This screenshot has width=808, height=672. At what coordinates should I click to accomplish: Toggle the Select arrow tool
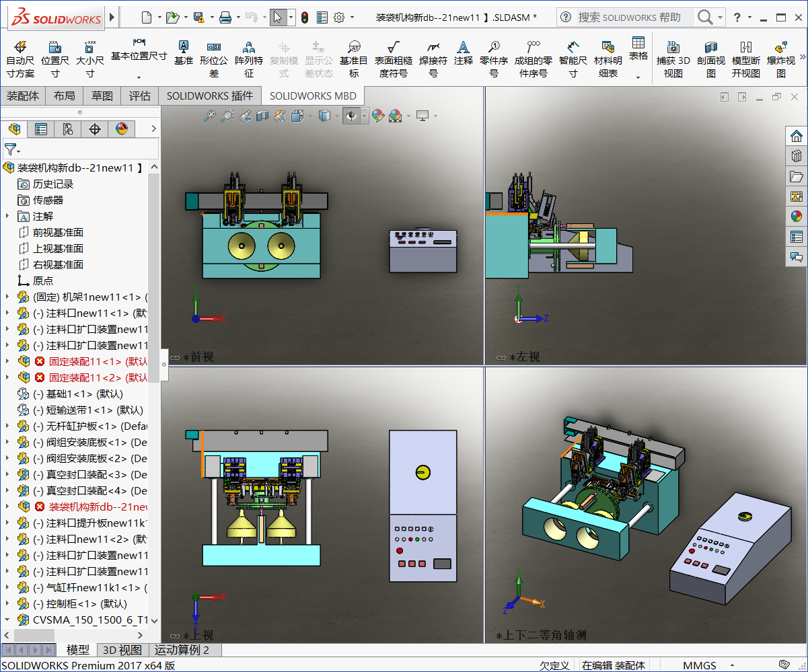(278, 17)
